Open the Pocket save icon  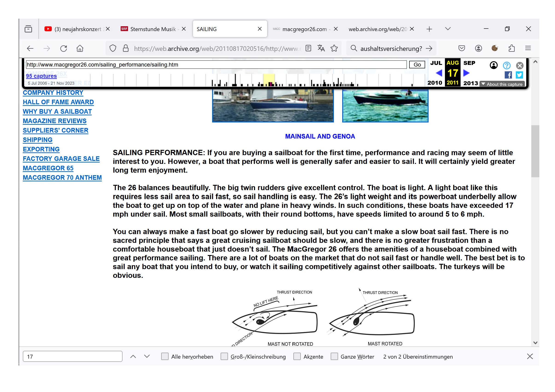coord(462,48)
